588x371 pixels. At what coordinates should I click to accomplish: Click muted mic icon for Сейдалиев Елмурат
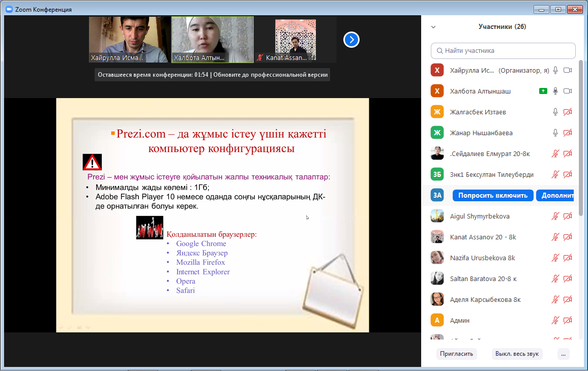(555, 153)
